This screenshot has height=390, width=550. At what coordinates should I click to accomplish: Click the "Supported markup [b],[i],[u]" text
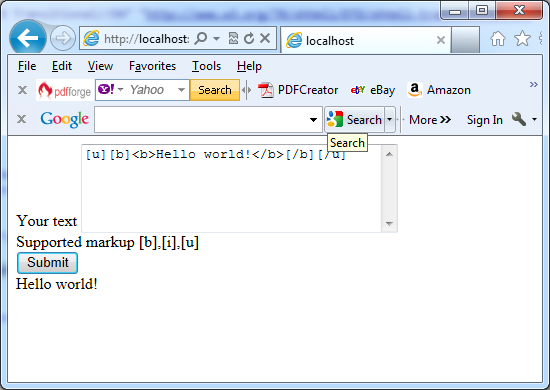pyautogui.click(x=107, y=242)
